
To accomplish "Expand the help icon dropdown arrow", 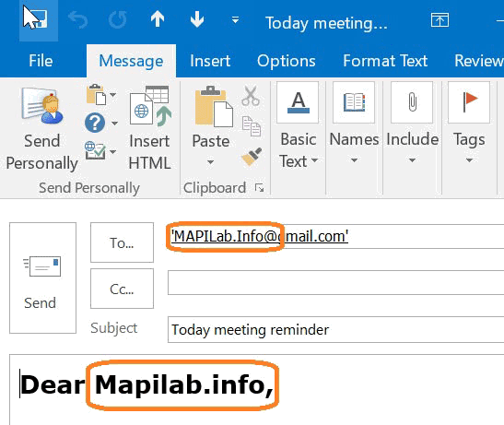I will (114, 123).
